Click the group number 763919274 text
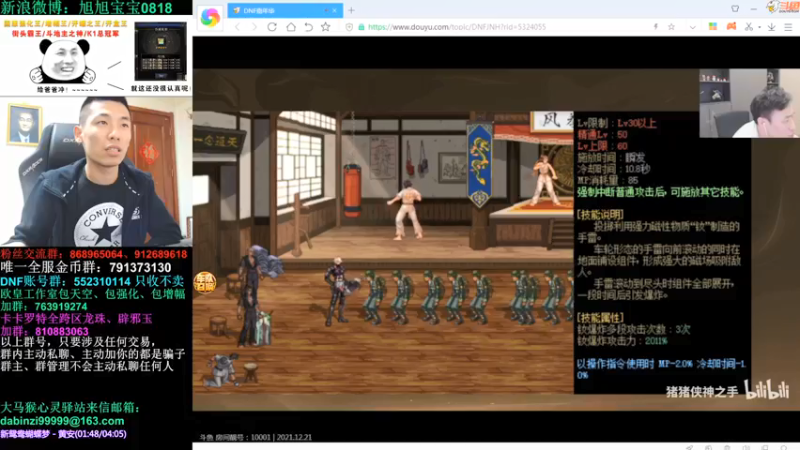800x450 pixels. tap(61, 307)
